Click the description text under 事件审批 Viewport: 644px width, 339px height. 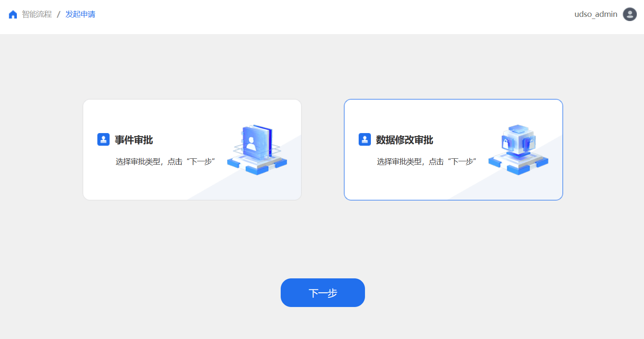pyautogui.click(x=166, y=162)
